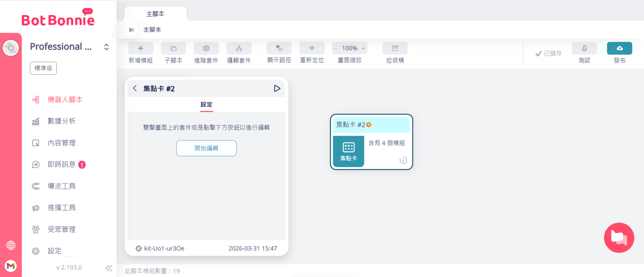Open the 邏輯套件 tool
Viewport: 644px width, 277px height.
(239, 48)
